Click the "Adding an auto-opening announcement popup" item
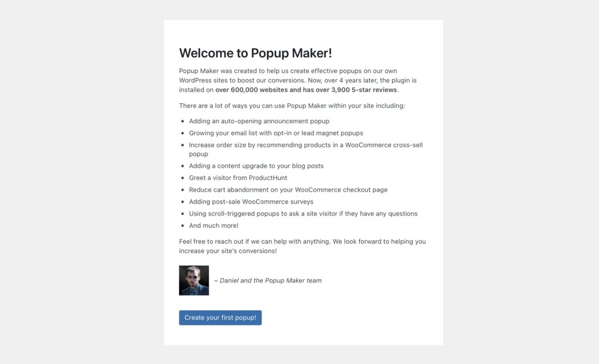 point(259,121)
